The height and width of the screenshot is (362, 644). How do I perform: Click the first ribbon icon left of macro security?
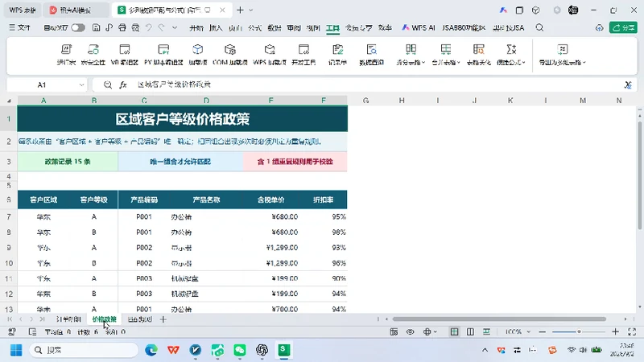pos(66,54)
